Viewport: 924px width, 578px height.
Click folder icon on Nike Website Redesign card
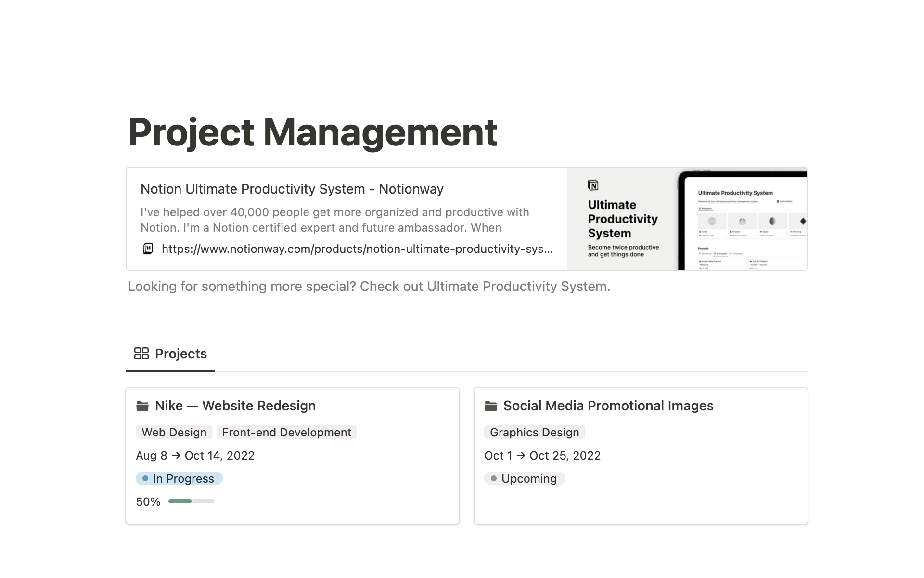[142, 406]
